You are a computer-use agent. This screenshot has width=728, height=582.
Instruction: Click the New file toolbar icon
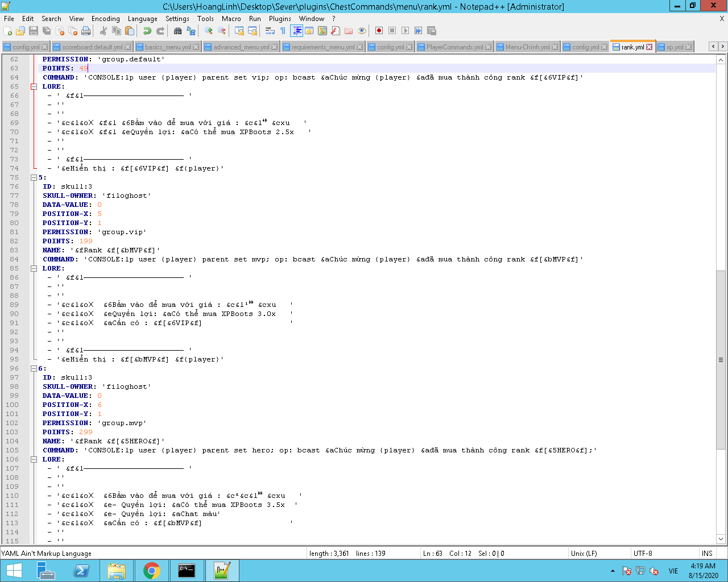click(x=7, y=31)
